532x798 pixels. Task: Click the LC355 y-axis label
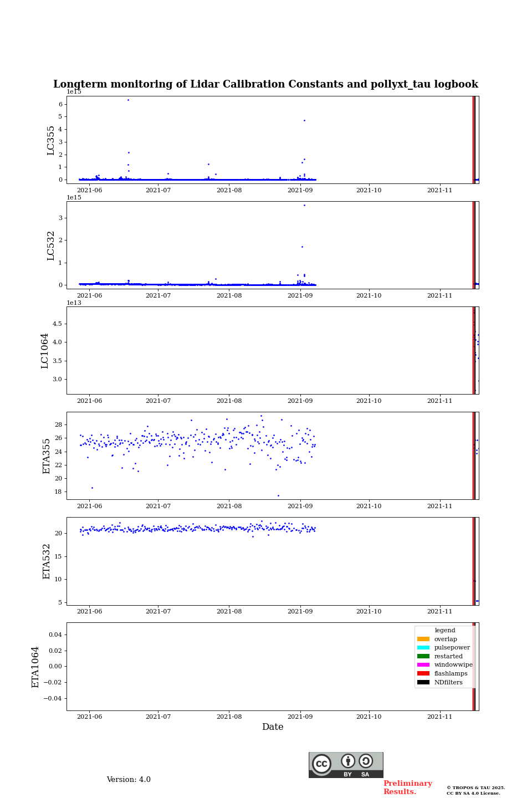point(51,140)
